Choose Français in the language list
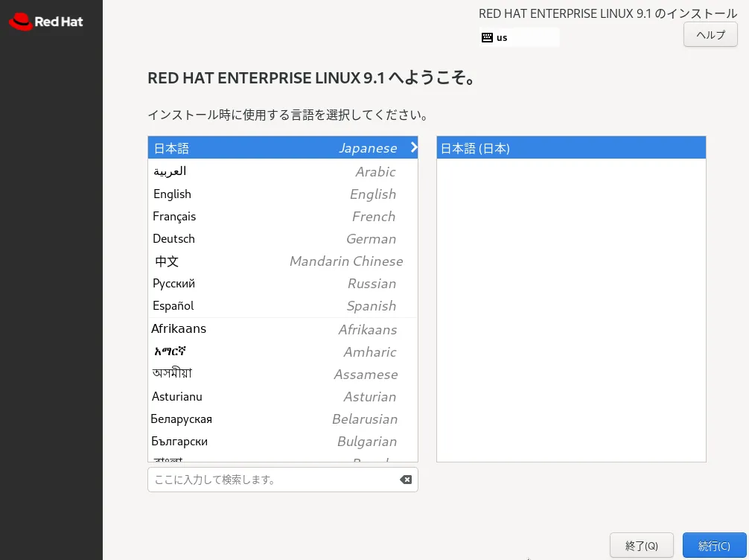Screen dimensions: 749x560 pyautogui.click(x=282, y=217)
